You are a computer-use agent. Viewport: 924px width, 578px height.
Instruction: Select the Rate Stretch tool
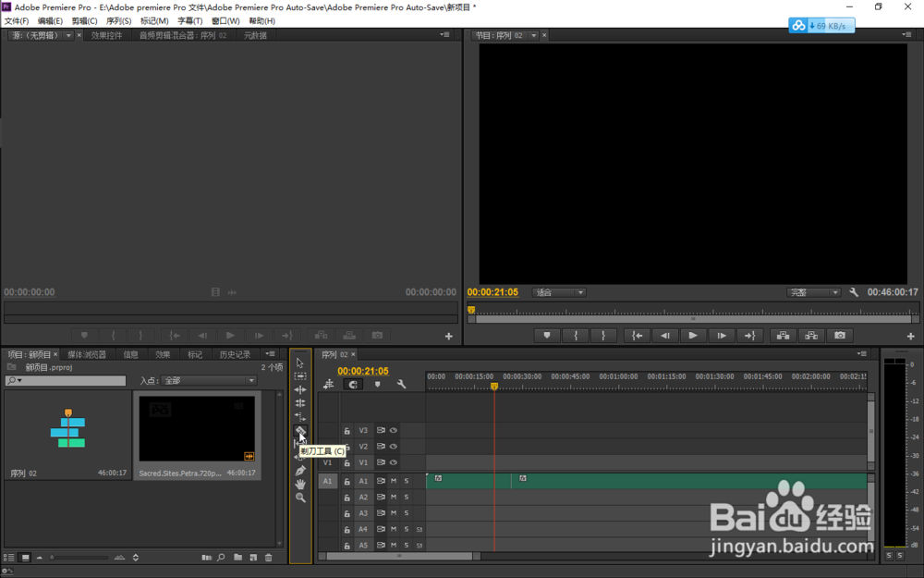click(x=300, y=416)
